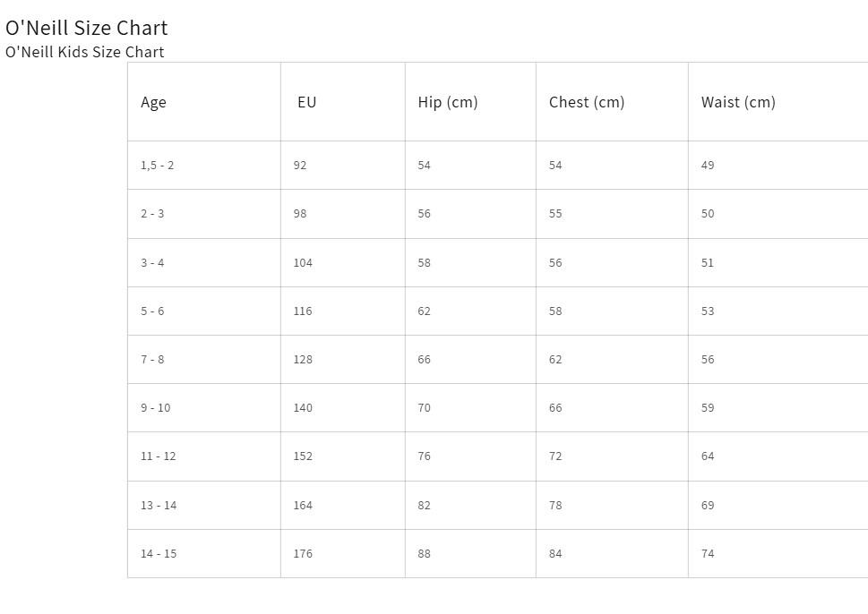
Task: Select the EU size 152 cell
Action: click(x=343, y=456)
